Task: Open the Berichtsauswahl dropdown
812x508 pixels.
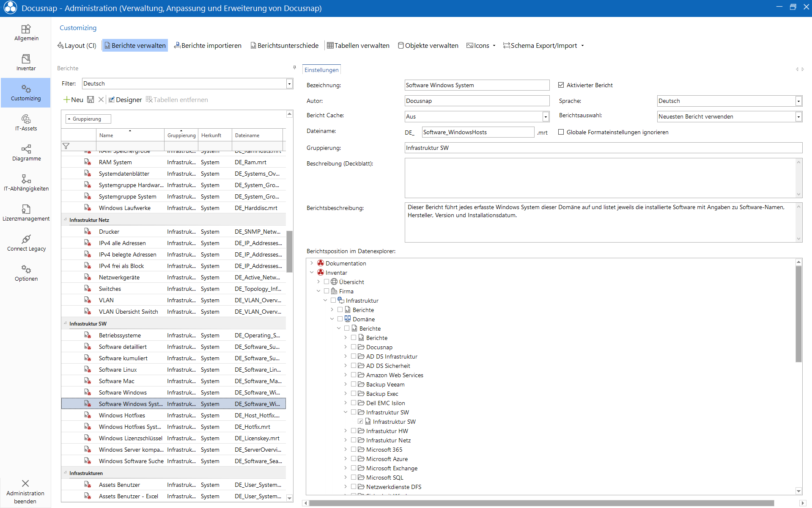Action: tap(798, 116)
